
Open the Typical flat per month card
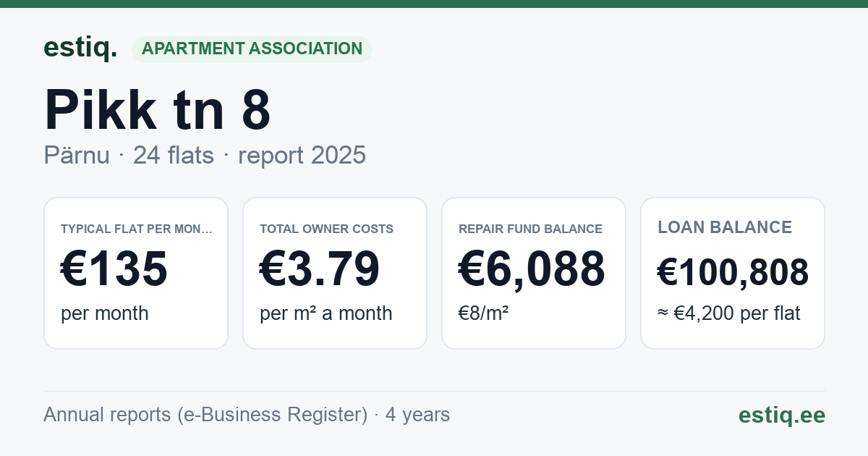pos(136,273)
